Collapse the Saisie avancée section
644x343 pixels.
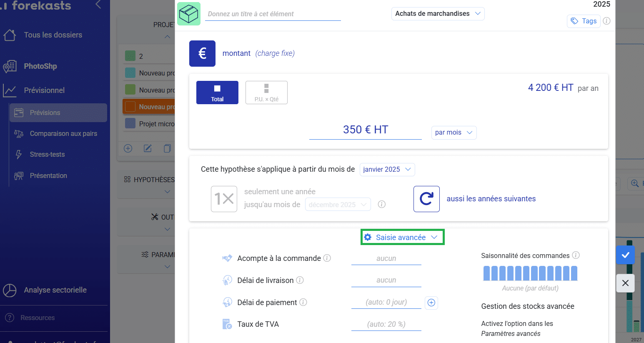[x=402, y=237]
